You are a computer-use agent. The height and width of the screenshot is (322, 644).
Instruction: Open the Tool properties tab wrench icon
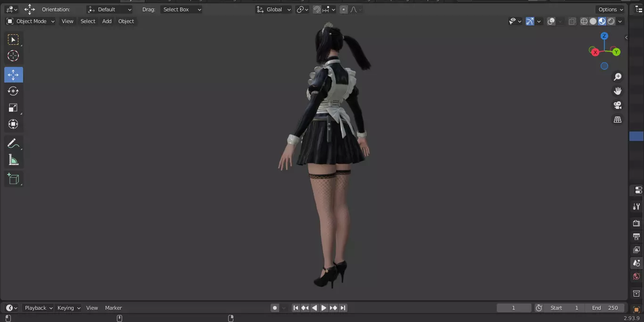coord(636,206)
